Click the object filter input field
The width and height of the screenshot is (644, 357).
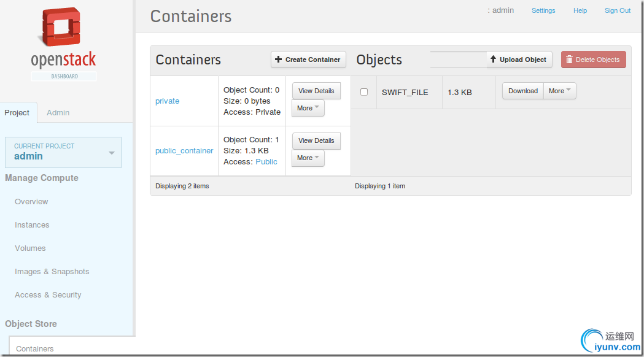tap(458, 60)
